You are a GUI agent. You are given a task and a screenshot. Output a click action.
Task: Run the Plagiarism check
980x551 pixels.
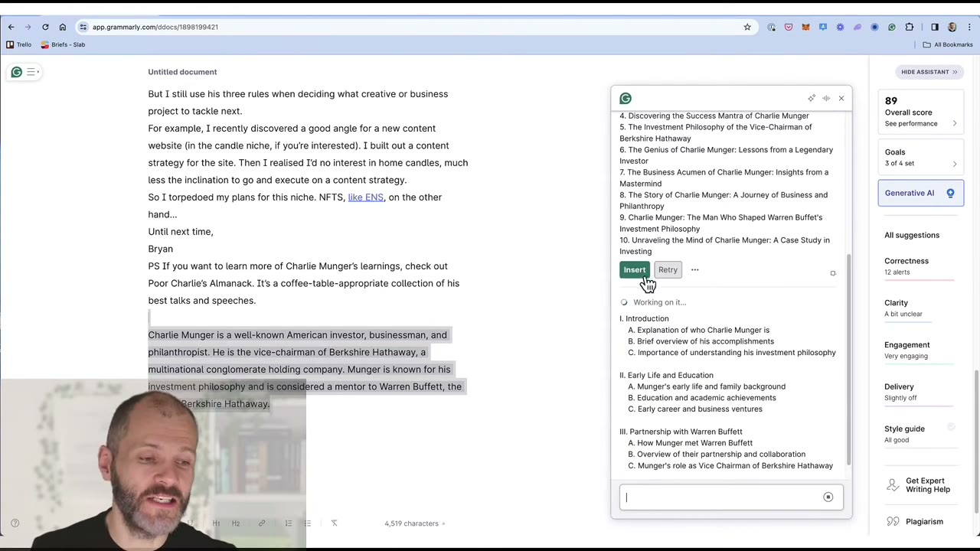[x=916, y=522]
